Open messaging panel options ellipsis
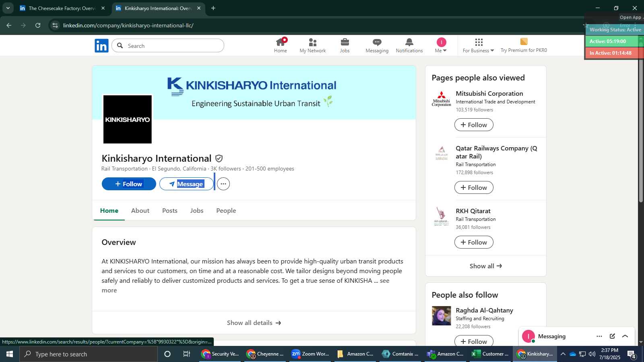Viewport: 644px width, 362px height. [x=599, y=336]
